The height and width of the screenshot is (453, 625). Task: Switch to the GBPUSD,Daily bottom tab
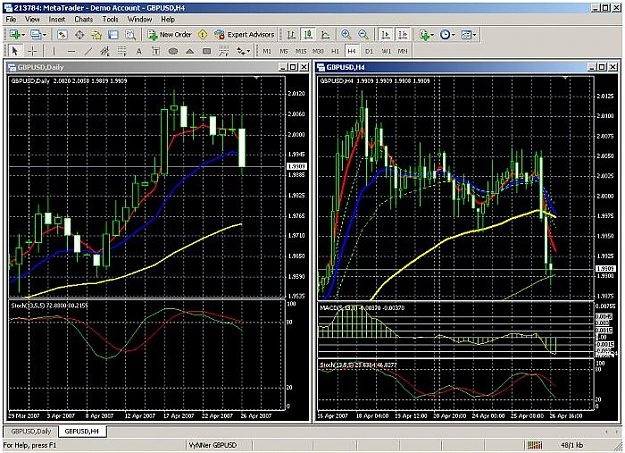31,431
